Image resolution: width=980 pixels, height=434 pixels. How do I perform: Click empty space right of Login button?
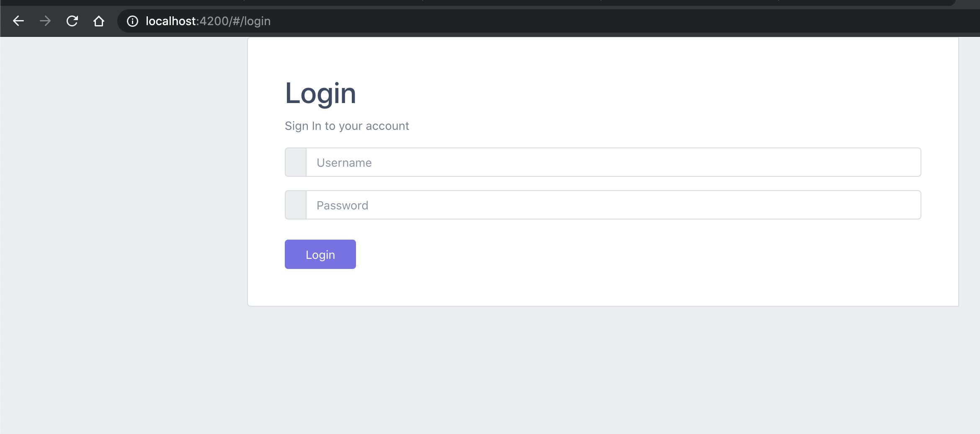[628, 254]
